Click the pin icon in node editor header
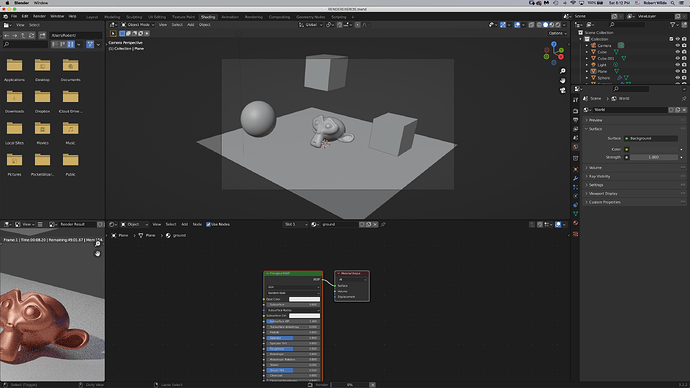Screen dimensions: 690x388 (383, 224)
